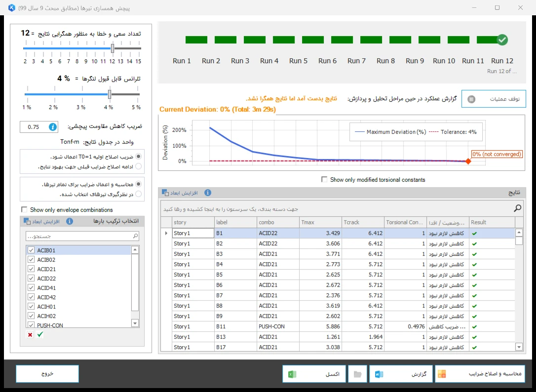Click the exit button at bottom left
The image size is (536, 392).
click(x=47, y=374)
